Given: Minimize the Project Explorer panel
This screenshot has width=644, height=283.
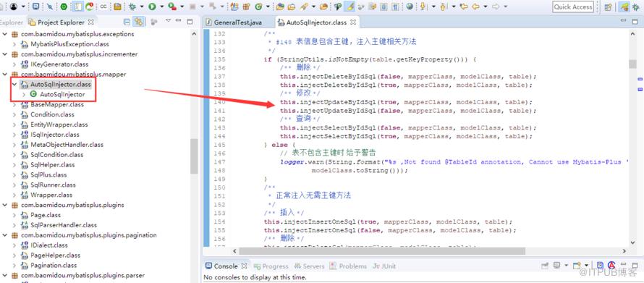Looking at the screenshot, I should (179, 21).
